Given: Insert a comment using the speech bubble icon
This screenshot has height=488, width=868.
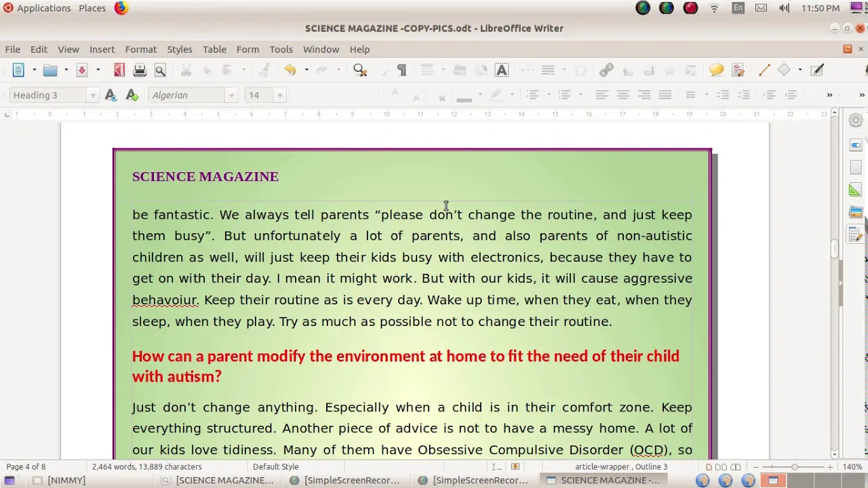Looking at the screenshot, I should click(717, 70).
